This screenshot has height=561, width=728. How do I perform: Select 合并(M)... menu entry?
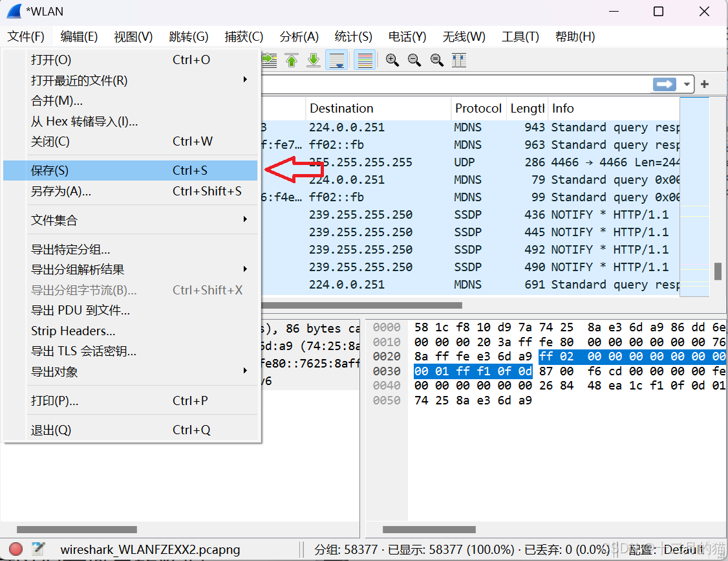(131, 101)
